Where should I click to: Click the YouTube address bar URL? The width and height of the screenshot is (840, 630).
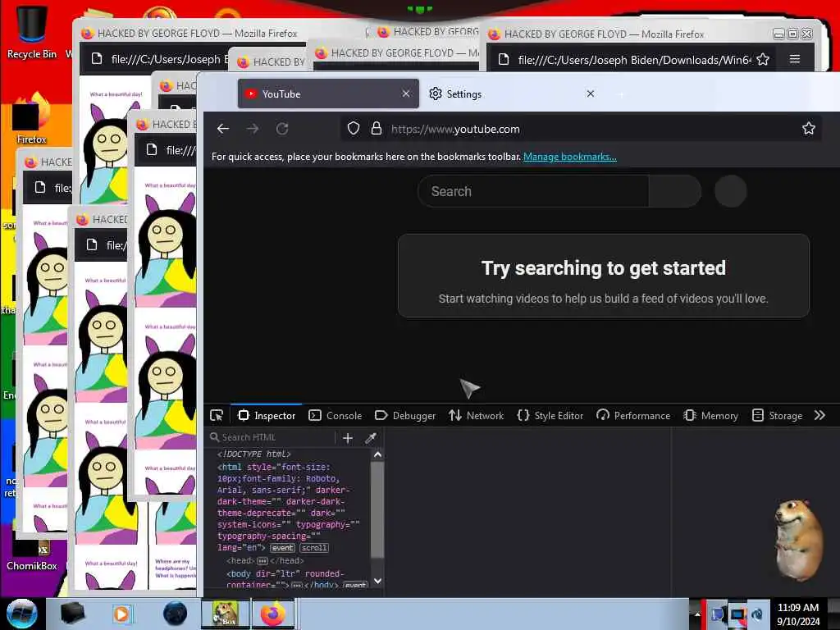pyautogui.click(x=455, y=129)
